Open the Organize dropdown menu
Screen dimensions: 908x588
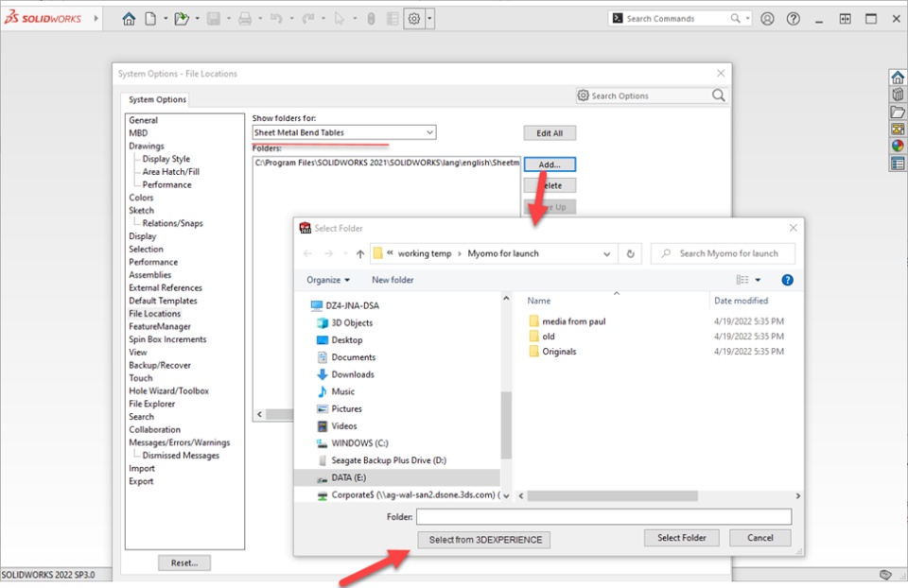328,280
